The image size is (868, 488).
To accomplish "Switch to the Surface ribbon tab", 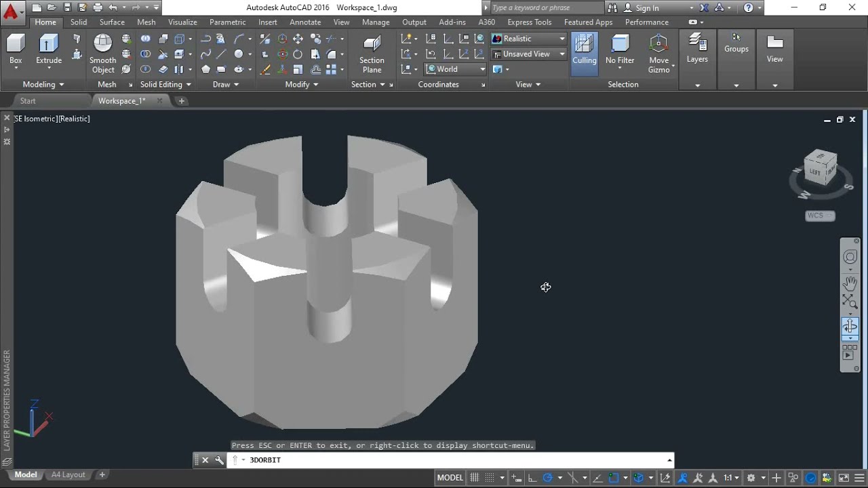I will (112, 22).
